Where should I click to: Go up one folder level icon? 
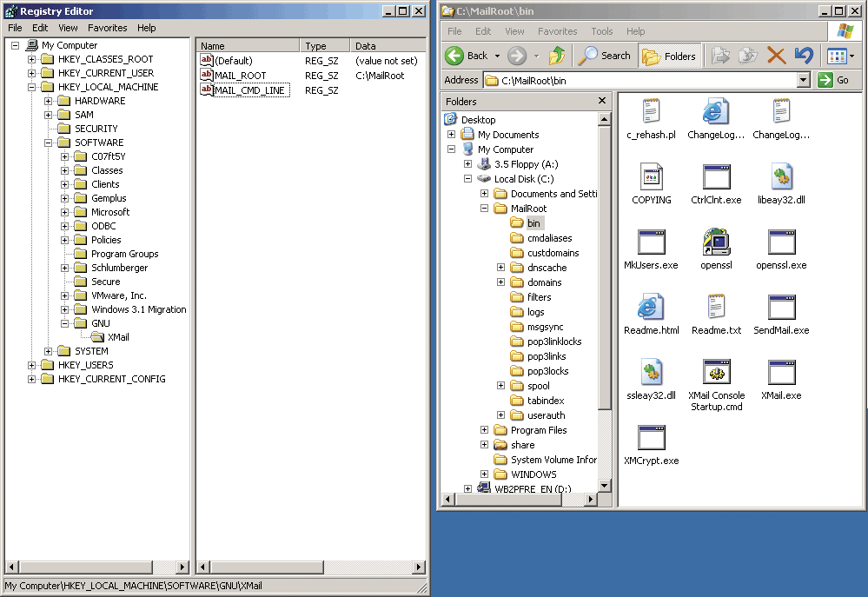pos(557,56)
